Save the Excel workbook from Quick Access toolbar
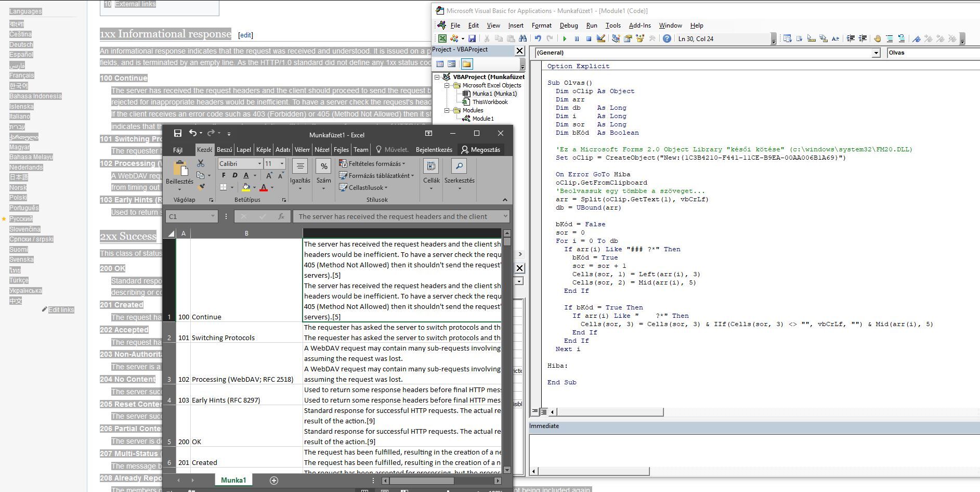980x492 pixels. (x=177, y=134)
